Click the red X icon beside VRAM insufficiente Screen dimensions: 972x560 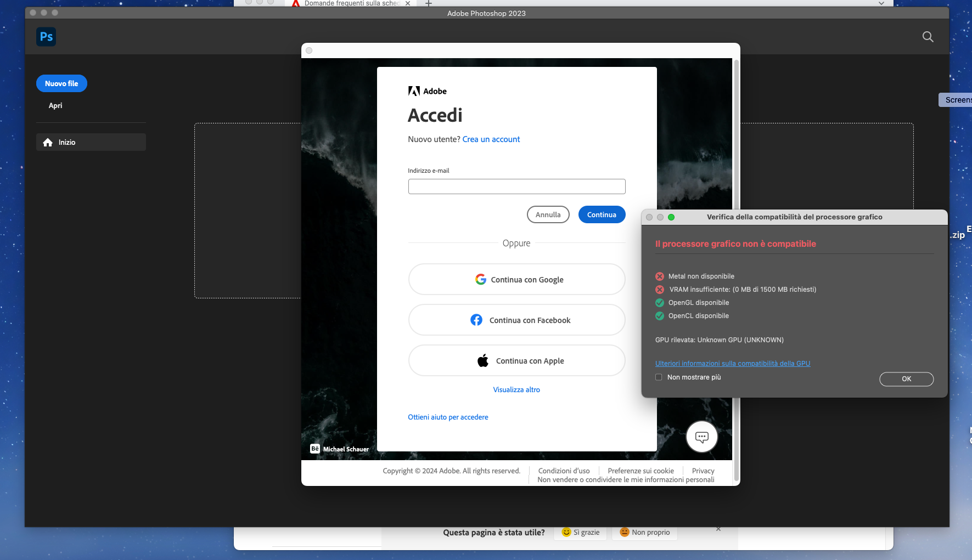point(660,290)
